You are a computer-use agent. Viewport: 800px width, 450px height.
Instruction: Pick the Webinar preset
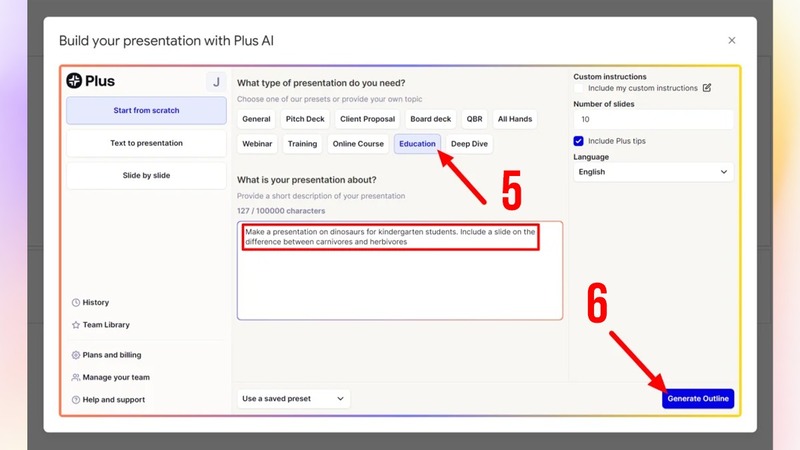(257, 144)
